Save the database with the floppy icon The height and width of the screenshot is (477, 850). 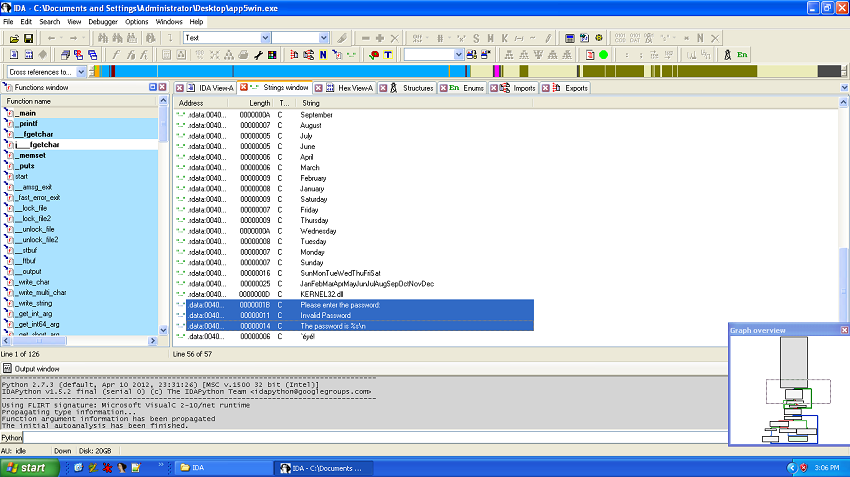28,38
